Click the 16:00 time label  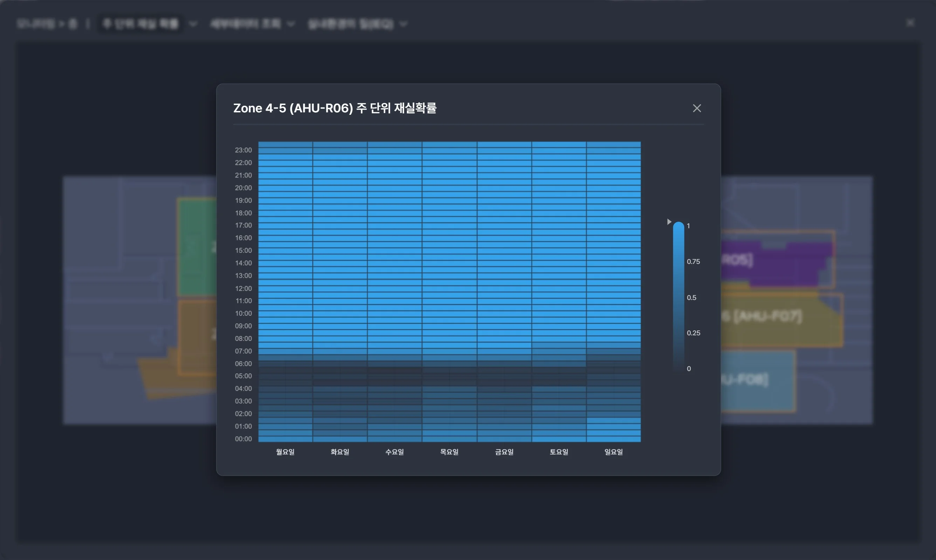pos(243,238)
